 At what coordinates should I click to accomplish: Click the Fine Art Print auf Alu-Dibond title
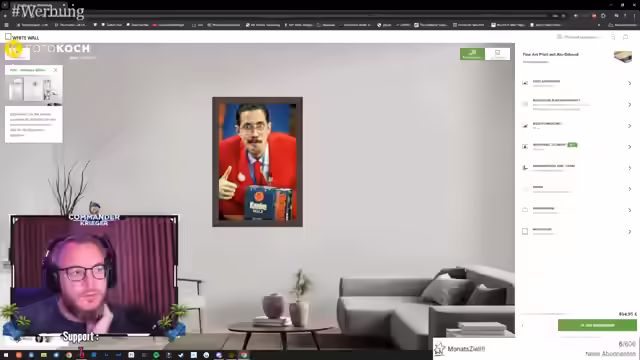point(550,54)
